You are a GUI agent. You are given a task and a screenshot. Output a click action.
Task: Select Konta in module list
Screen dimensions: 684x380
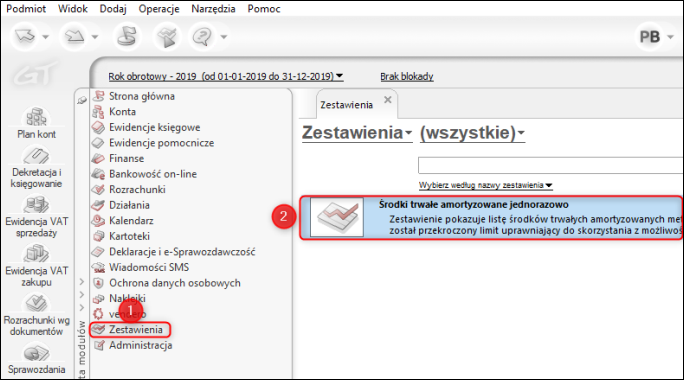pos(123,112)
